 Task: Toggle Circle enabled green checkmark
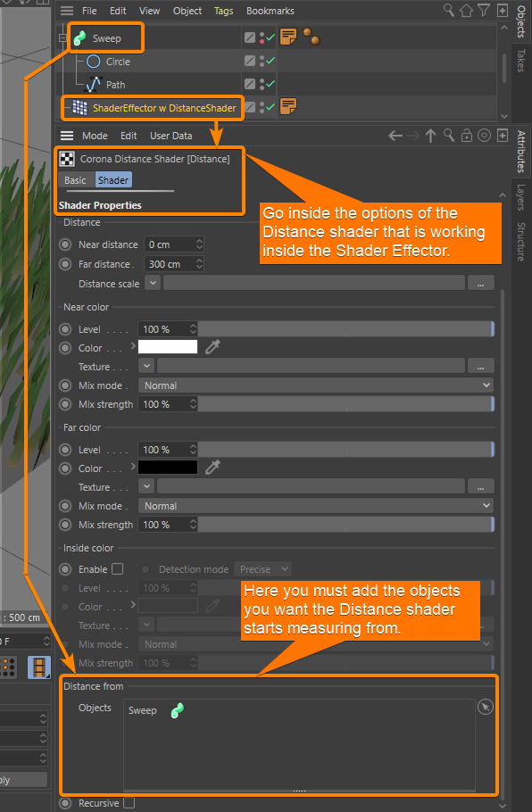tap(270, 61)
